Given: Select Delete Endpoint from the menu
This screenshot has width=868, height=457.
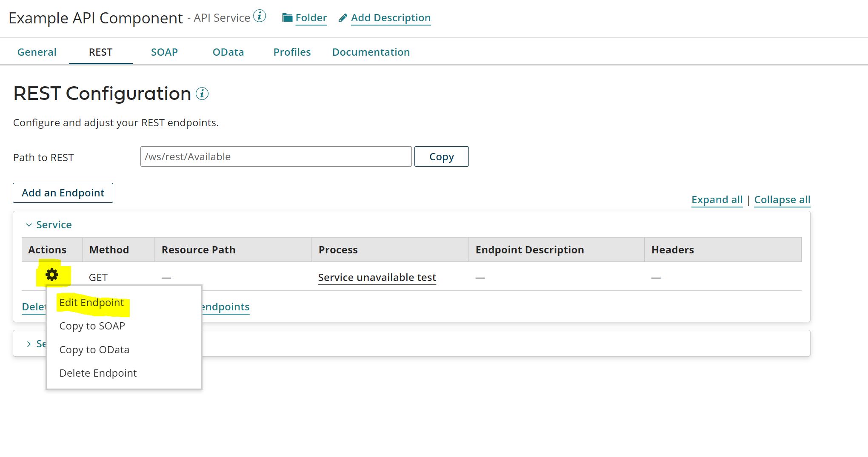Looking at the screenshot, I should click(98, 373).
